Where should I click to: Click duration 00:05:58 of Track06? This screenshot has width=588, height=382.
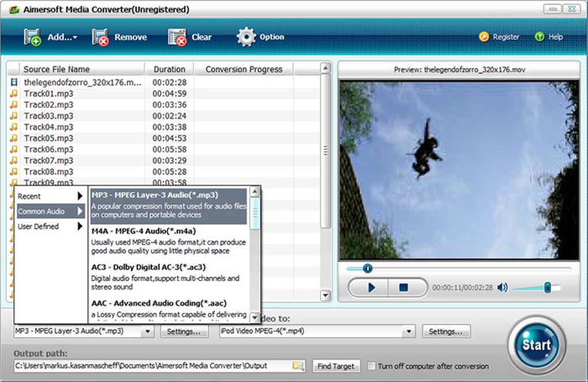pyautogui.click(x=169, y=149)
